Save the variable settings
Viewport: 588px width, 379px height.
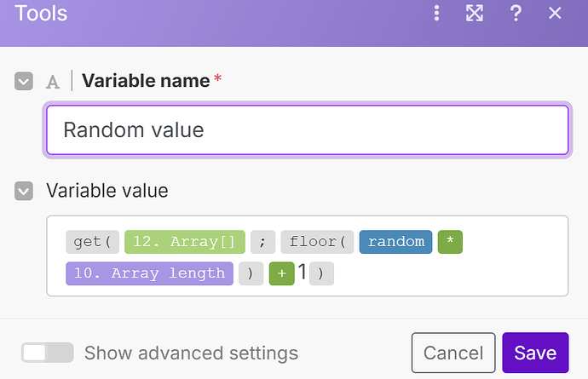click(535, 353)
